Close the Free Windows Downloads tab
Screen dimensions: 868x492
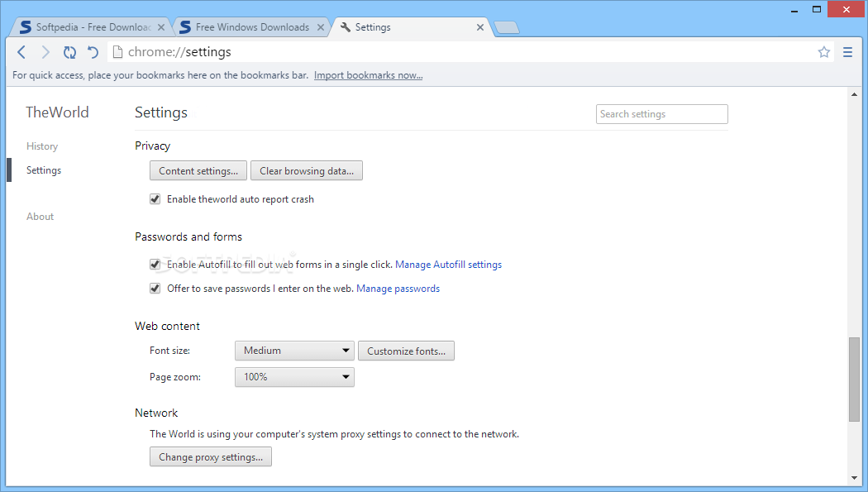pos(321,27)
